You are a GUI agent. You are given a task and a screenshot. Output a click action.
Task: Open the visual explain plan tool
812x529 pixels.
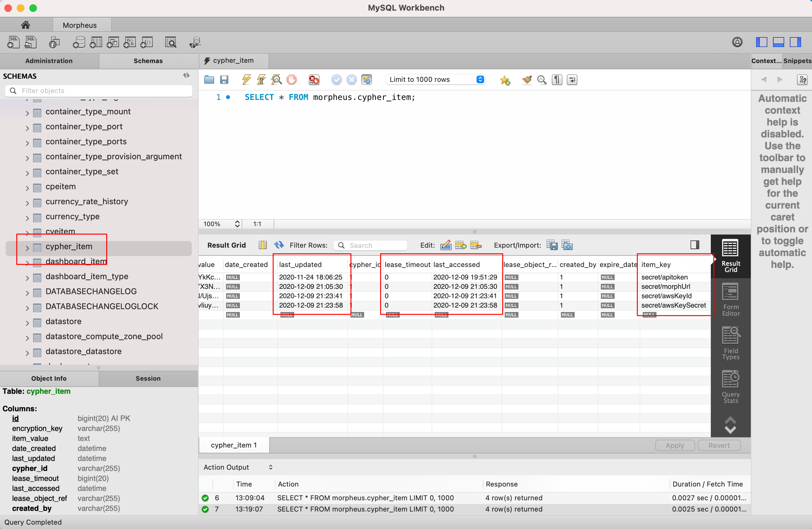tap(276, 79)
